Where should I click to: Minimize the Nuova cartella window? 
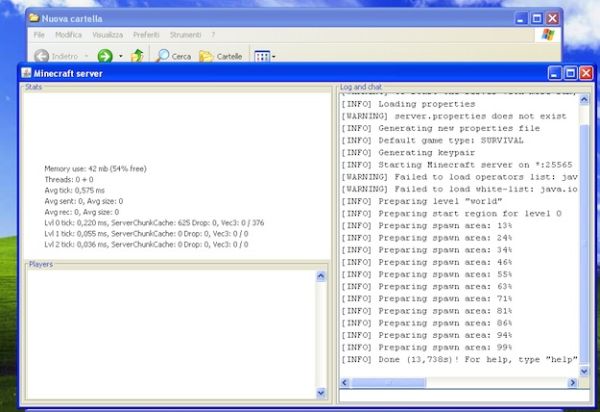[x=520, y=18]
